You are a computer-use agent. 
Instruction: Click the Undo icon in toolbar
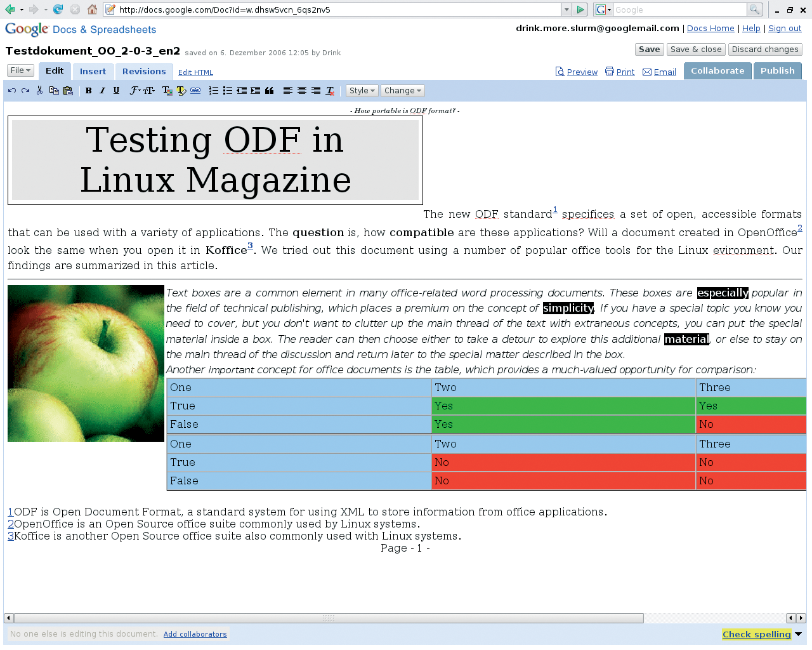click(x=12, y=91)
